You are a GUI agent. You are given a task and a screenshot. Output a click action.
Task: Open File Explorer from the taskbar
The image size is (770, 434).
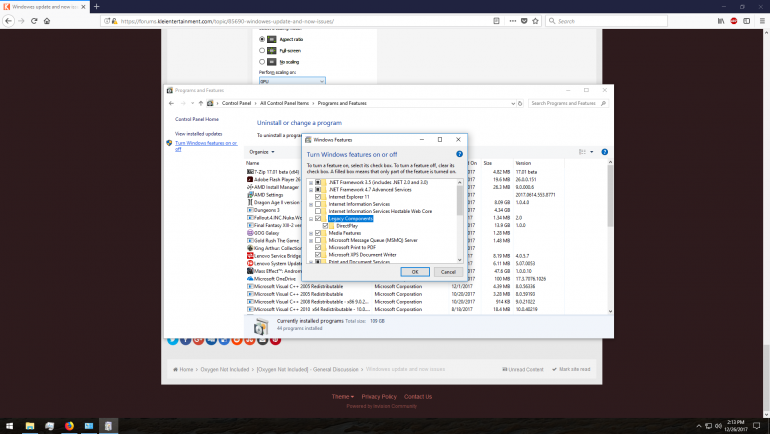click(31, 425)
